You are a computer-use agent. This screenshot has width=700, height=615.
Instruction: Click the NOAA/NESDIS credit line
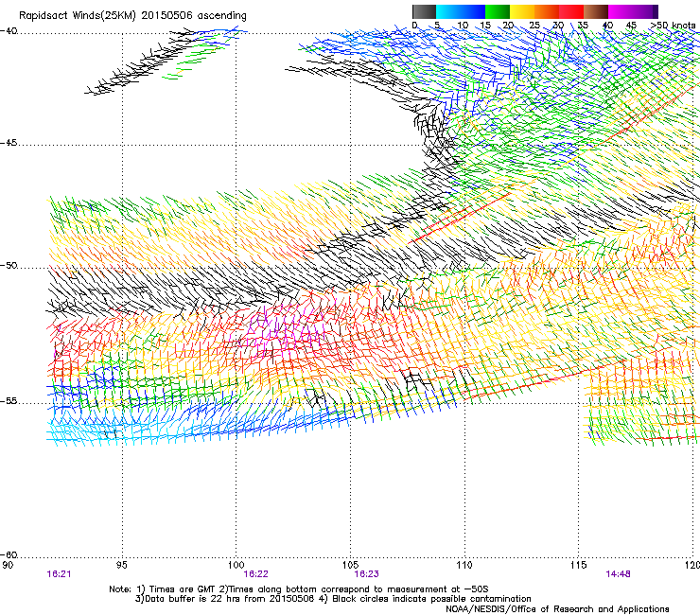(x=557, y=609)
